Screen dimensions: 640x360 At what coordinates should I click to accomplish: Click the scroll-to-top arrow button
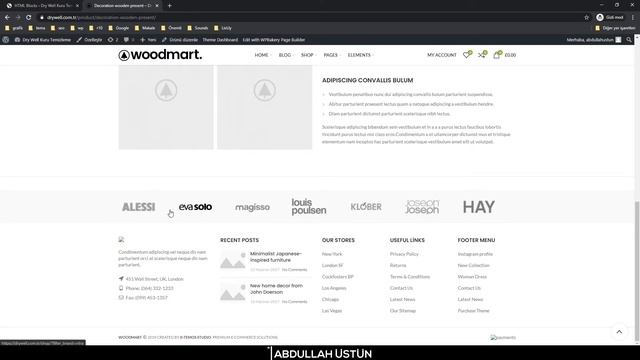[619, 332]
